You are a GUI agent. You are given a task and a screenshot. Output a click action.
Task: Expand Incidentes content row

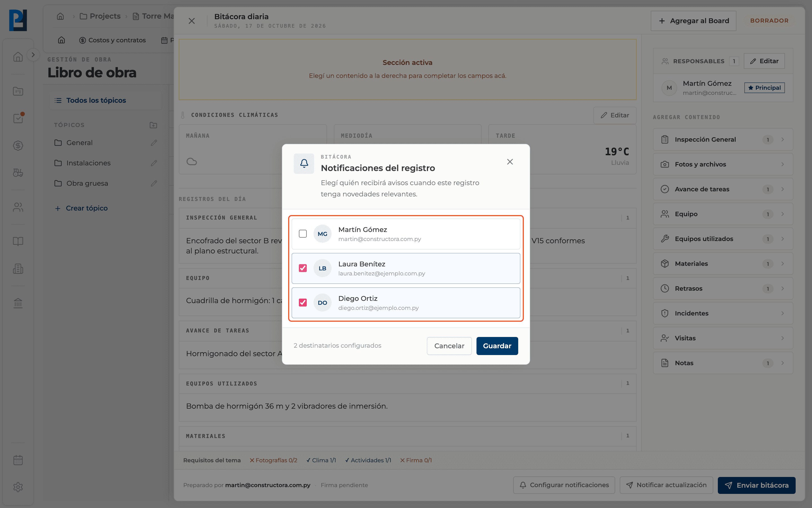click(723, 313)
